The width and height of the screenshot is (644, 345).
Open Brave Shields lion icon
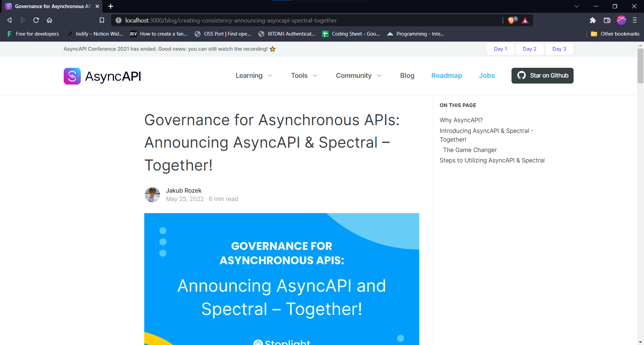click(x=512, y=20)
